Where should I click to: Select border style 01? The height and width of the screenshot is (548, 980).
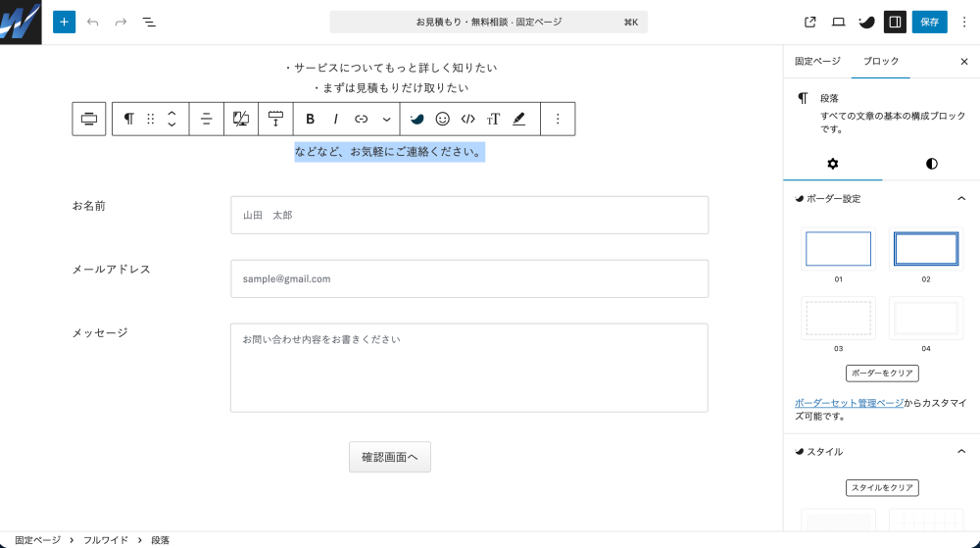coord(838,249)
